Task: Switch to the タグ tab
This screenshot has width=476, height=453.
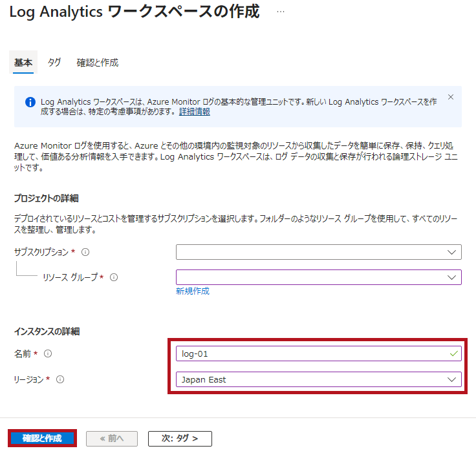Action: pos(54,63)
